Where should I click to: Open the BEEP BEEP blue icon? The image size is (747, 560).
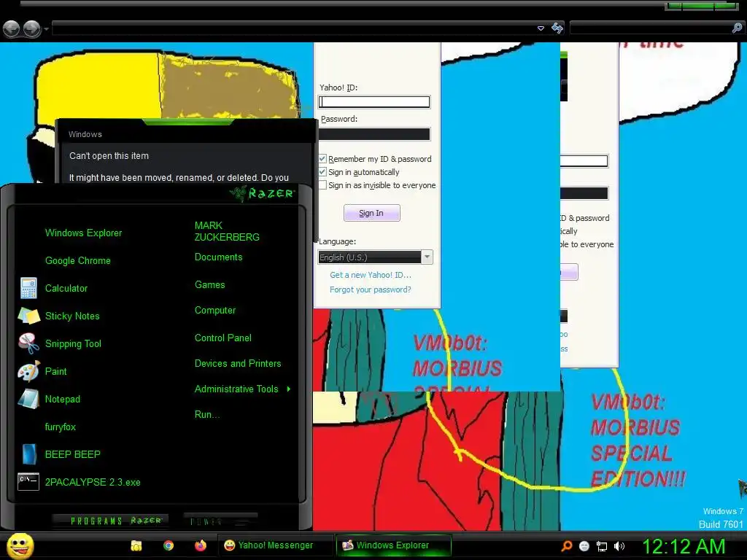click(x=28, y=454)
